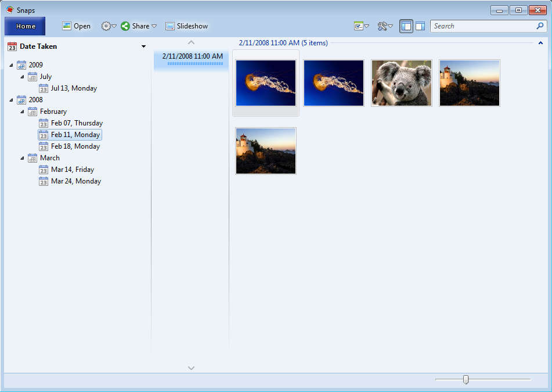Select the 2008 tree item
The width and height of the screenshot is (552, 392).
click(x=35, y=100)
